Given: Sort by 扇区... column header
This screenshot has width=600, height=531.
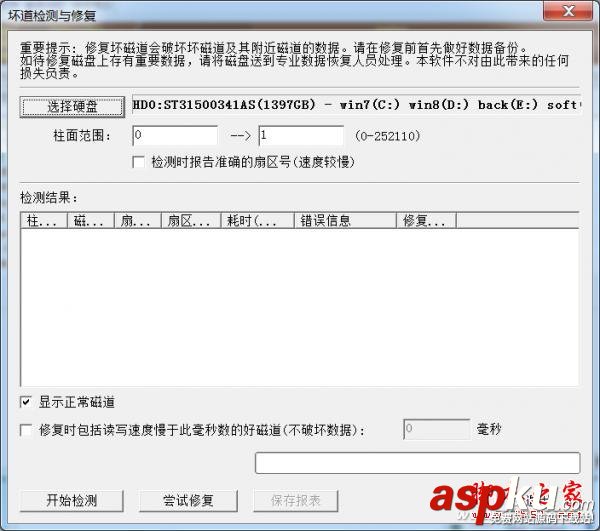Looking at the screenshot, I should point(191,221).
